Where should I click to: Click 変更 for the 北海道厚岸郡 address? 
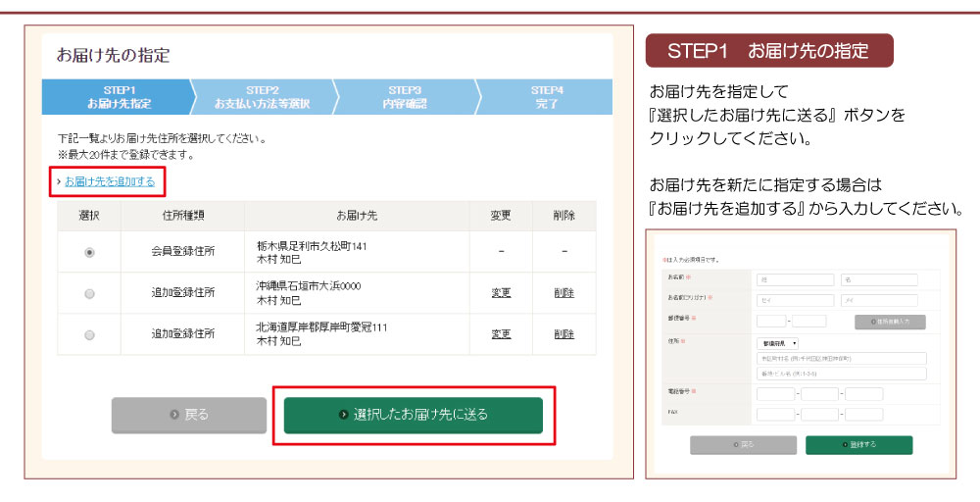tap(501, 334)
